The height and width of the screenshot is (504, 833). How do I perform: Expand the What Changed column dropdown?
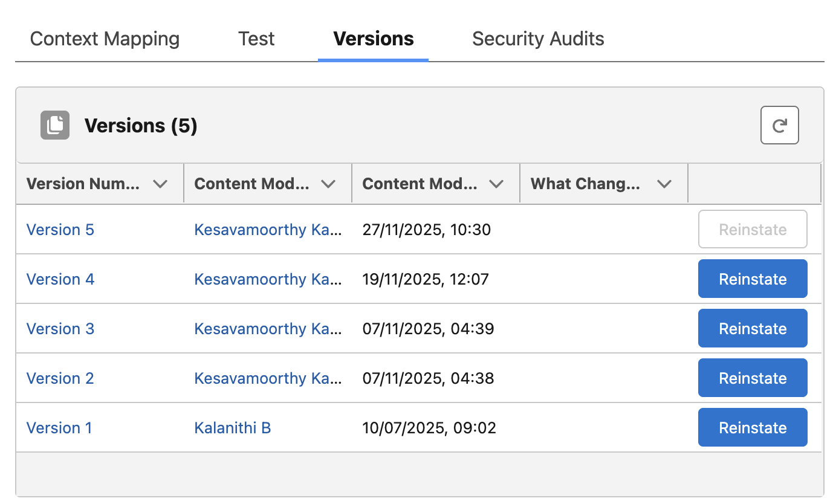pos(664,184)
